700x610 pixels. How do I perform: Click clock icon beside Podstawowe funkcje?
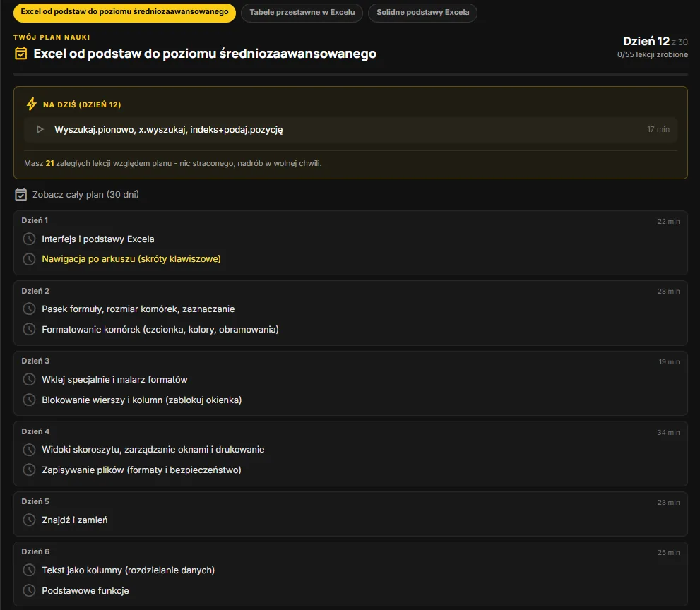pyautogui.click(x=29, y=590)
